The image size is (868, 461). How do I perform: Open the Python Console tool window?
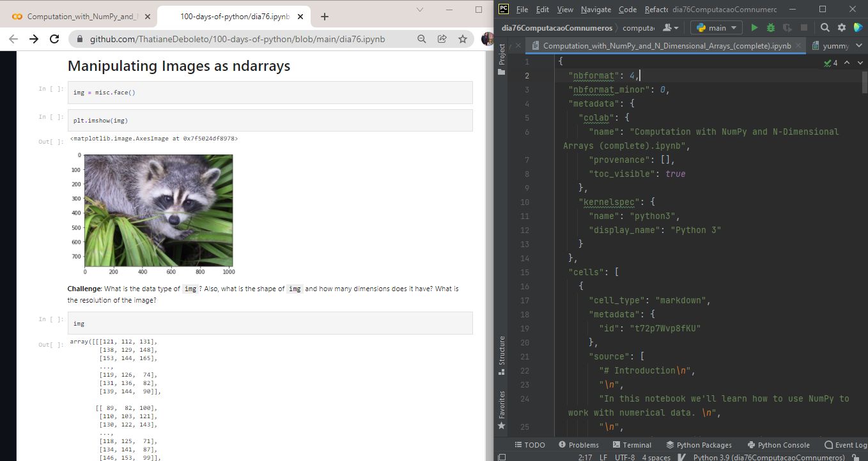(x=777, y=445)
